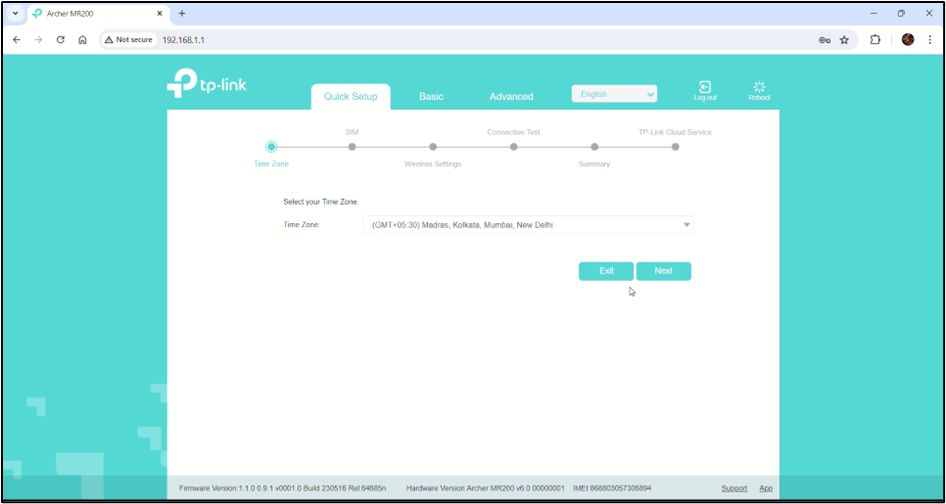Switch to the Basic tab
The width and height of the screenshot is (946, 504).
pos(431,97)
